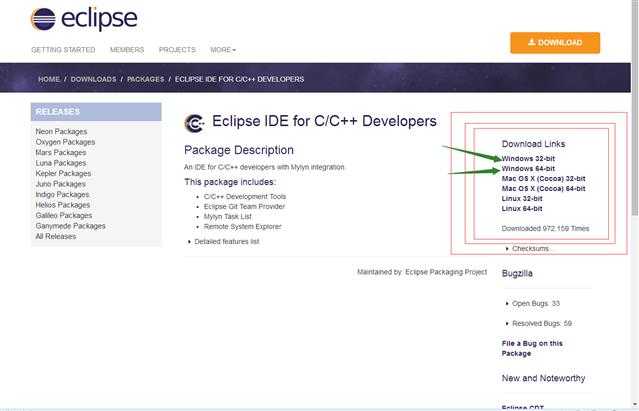The image size is (639, 411).
Task: Open the Open Bugs: 33 link
Action: pyautogui.click(x=536, y=303)
